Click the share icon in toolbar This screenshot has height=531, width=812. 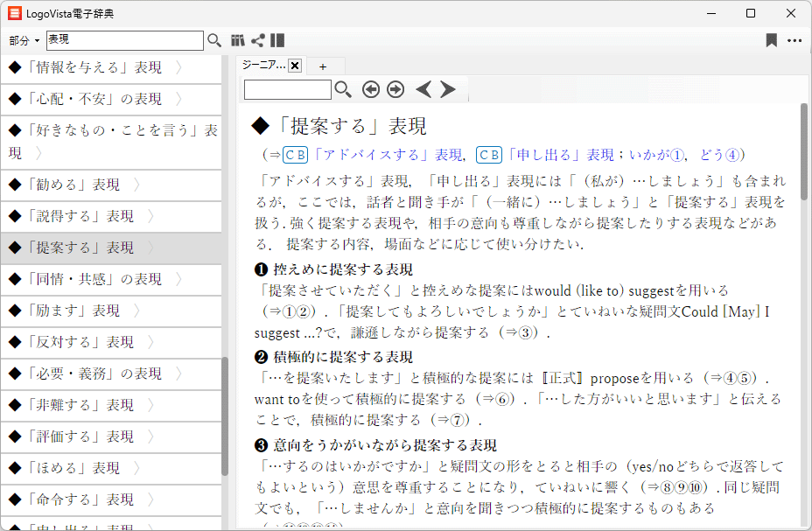[258, 40]
